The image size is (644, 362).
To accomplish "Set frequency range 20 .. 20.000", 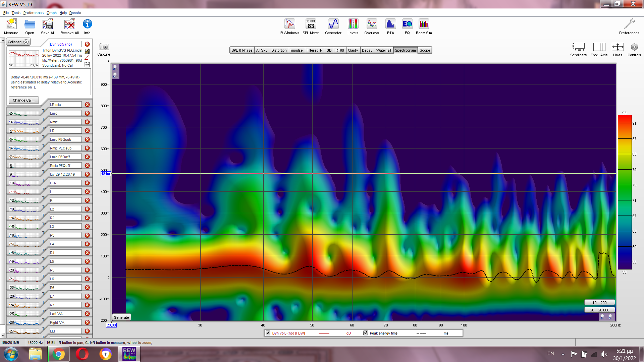I will 599,310.
